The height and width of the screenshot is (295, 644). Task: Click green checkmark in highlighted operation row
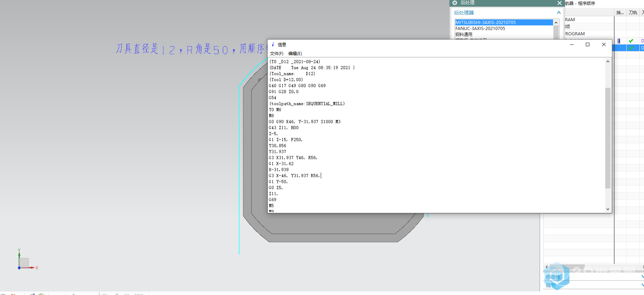(631, 48)
